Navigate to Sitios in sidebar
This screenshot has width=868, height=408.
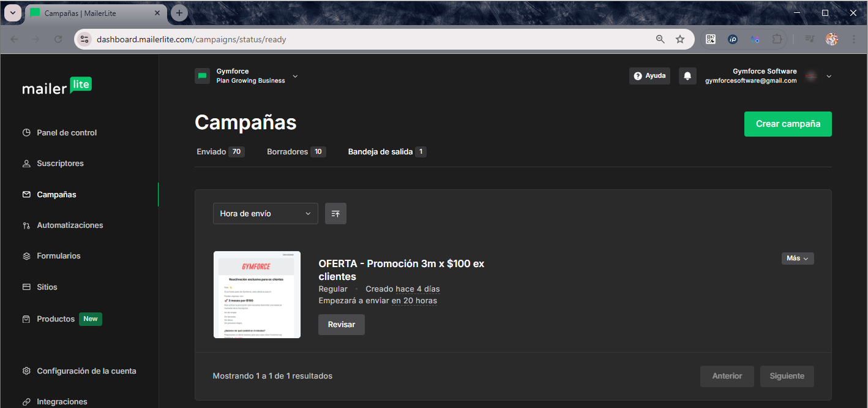[47, 287]
